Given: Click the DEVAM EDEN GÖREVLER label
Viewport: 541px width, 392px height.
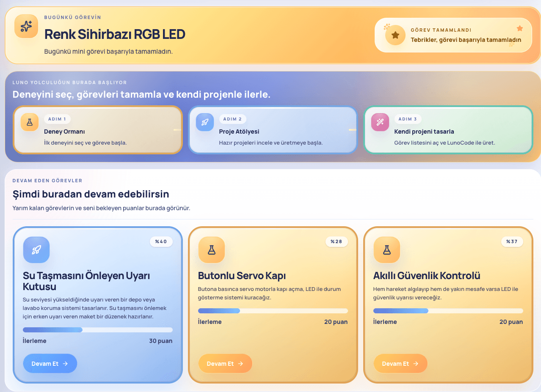Looking at the screenshot, I should pyautogui.click(x=47, y=181).
